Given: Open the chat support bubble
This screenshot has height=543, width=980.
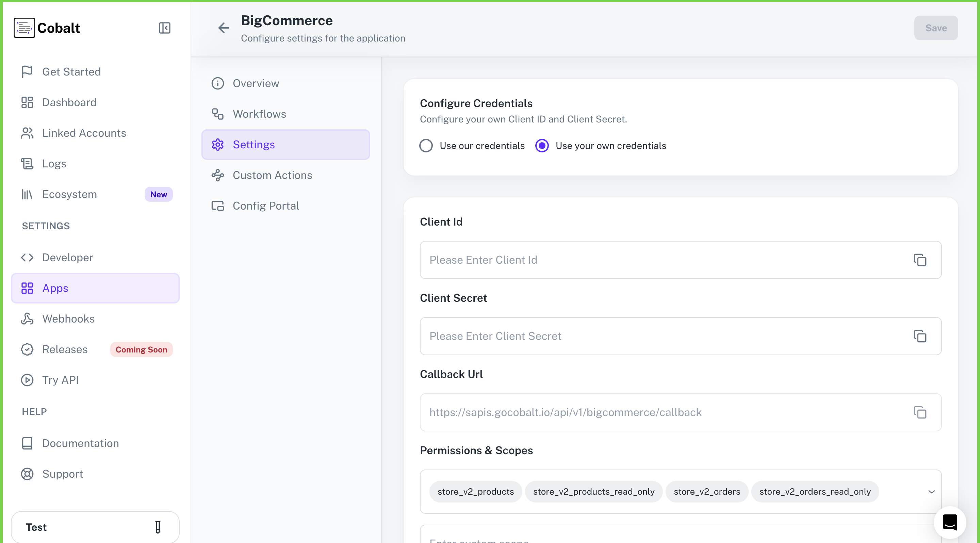Looking at the screenshot, I should [950, 522].
